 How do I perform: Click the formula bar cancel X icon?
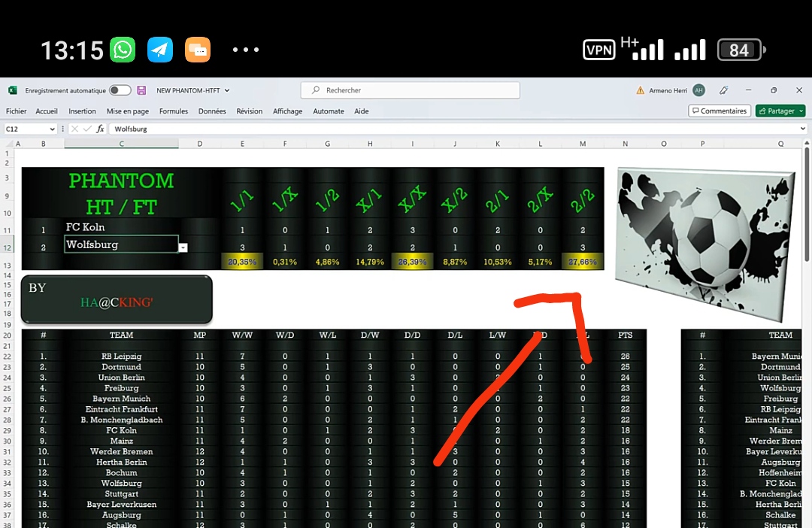[74, 129]
